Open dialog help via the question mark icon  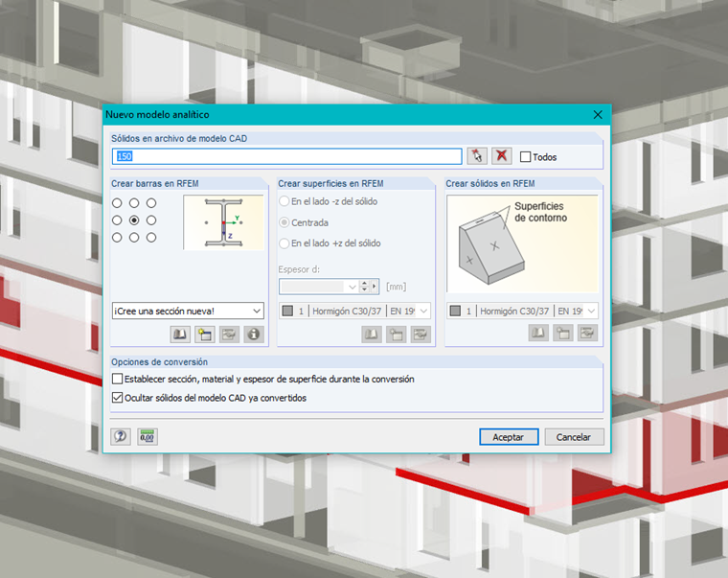click(121, 436)
